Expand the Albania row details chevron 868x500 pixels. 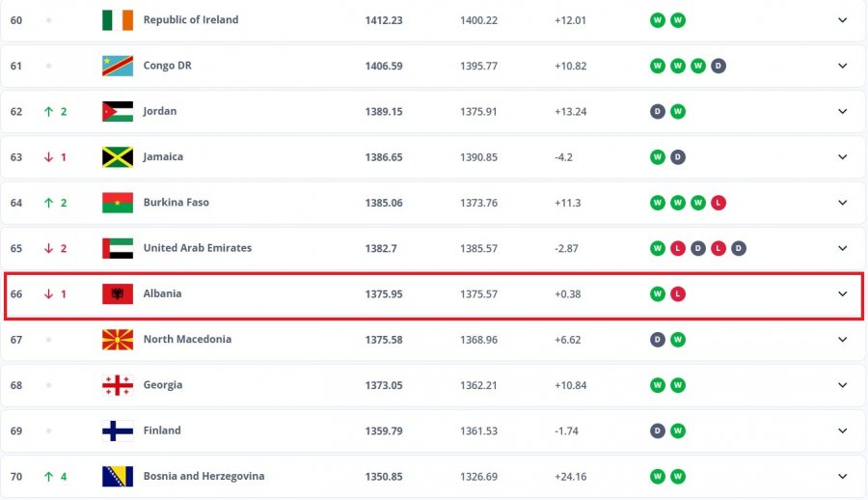[843, 293]
